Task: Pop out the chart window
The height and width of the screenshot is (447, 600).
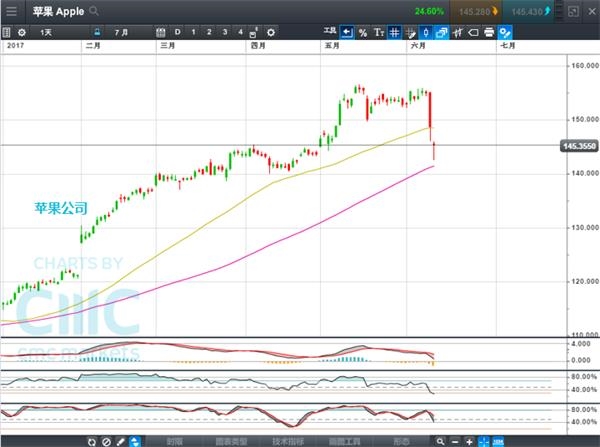Action: [x=573, y=11]
